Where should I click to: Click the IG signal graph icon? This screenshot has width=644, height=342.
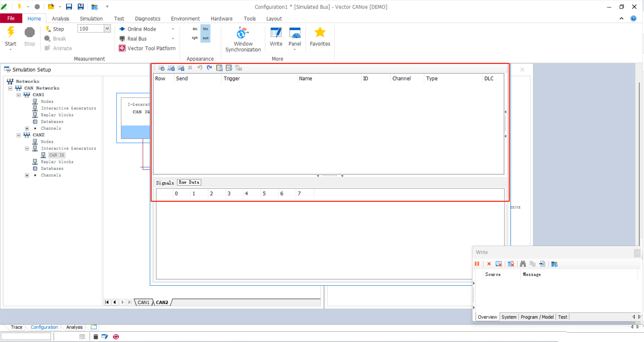(229, 68)
